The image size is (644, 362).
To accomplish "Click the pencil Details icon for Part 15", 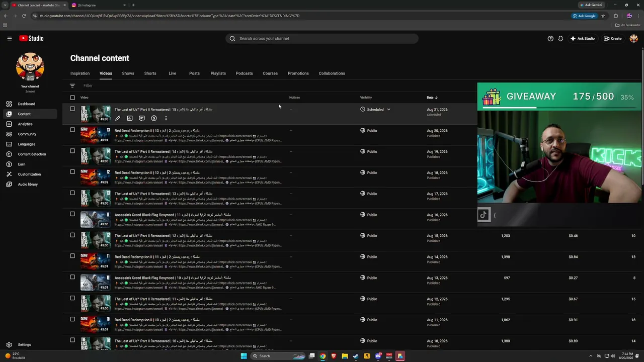I will pos(118,119).
